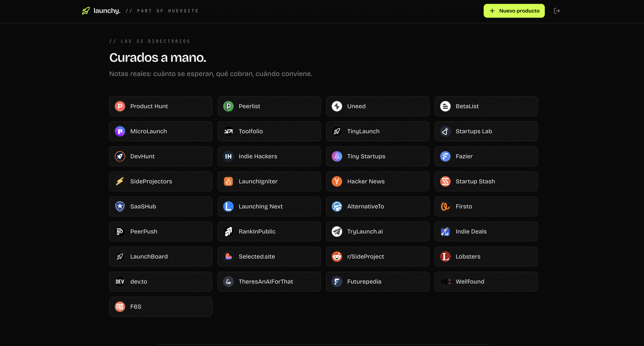Click the TryLaunch.ai paper plane icon
The width and height of the screenshot is (644, 346).
coord(337,232)
